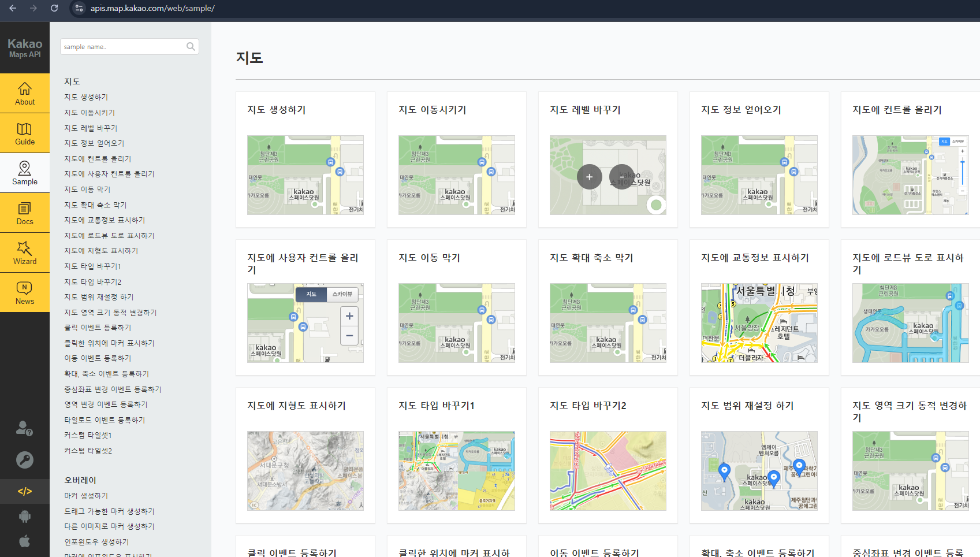Open 지도 이동시키기 sample card thumbnail
Viewport: 980px width, 557px height.
click(x=457, y=175)
